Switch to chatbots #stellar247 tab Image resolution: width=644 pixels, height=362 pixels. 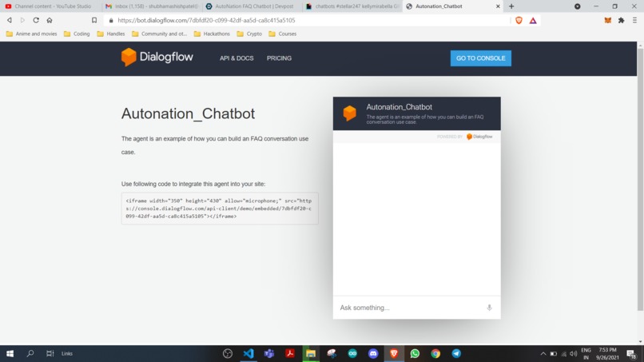[x=352, y=6]
